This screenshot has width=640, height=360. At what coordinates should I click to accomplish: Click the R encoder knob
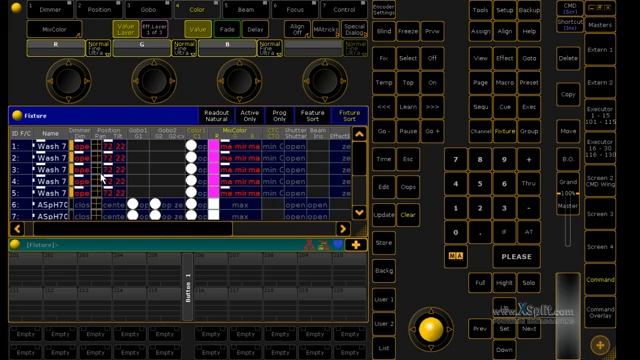tap(68, 81)
